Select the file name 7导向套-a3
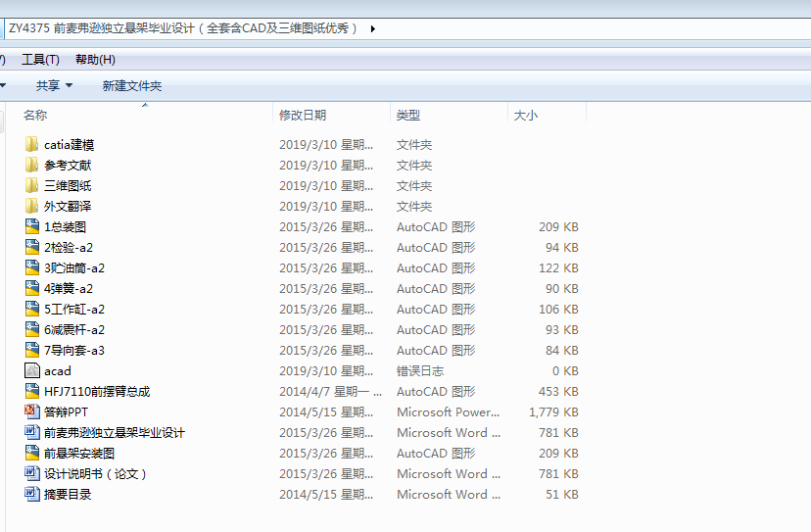 coord(74,350)
